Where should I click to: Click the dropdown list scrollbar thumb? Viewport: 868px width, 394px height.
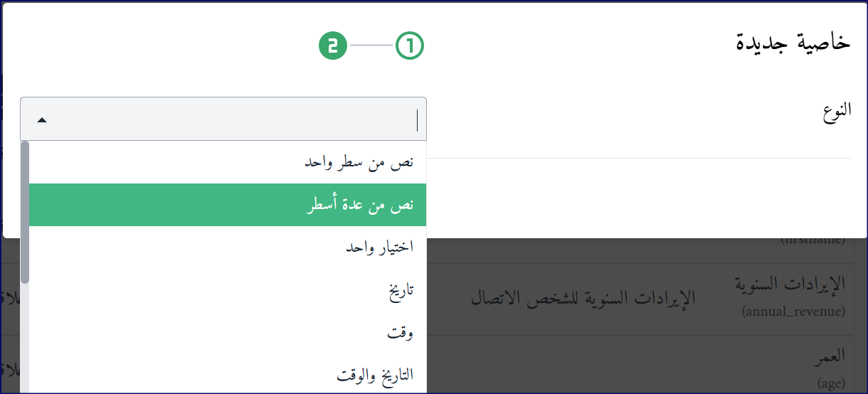click(25, 212)
